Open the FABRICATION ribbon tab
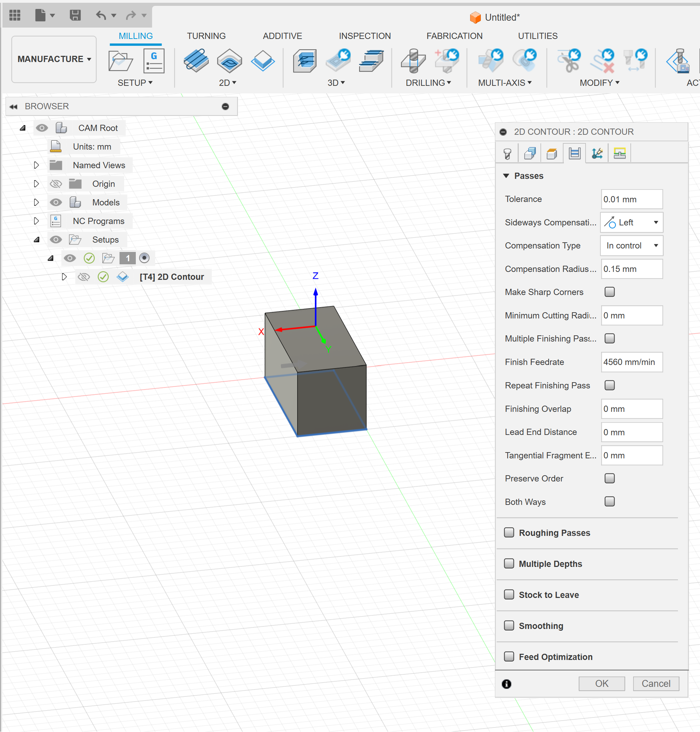This screenshot has height=732, width=700. (x=455, y=36)
